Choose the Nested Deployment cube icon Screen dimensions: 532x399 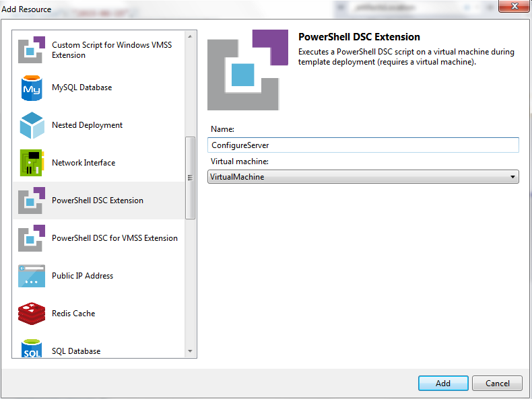(32, 125)
